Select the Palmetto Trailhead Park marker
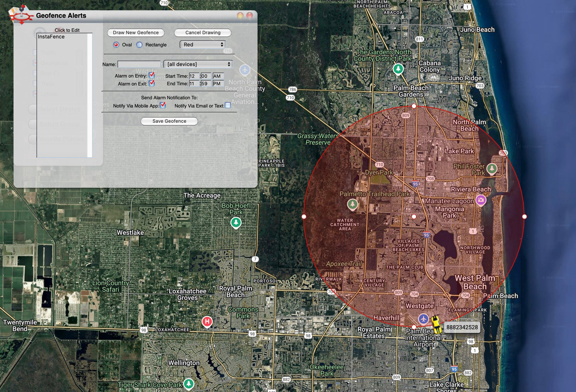Viewport: 576px width, 392px height. tap(353, 204)
